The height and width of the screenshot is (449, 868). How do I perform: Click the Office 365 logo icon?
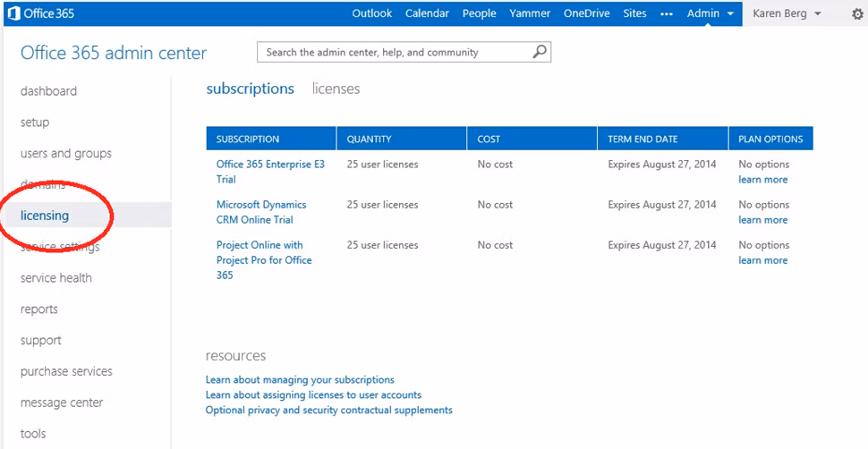click(x=14, y=13)
